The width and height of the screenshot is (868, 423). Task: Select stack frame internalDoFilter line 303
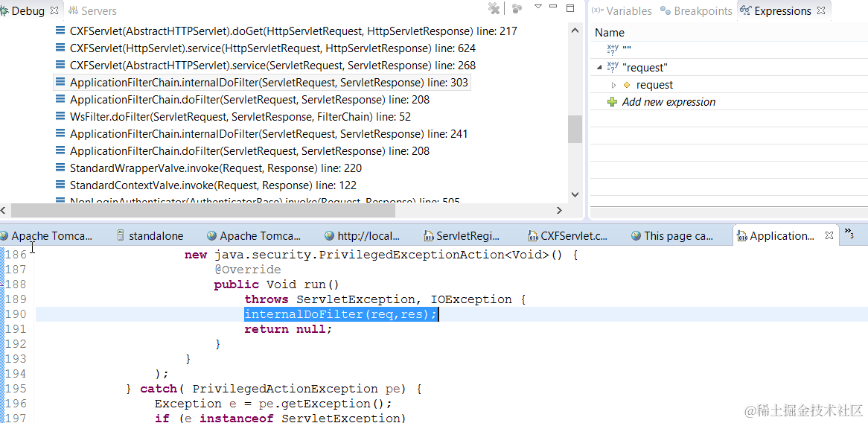coord(269,83)
